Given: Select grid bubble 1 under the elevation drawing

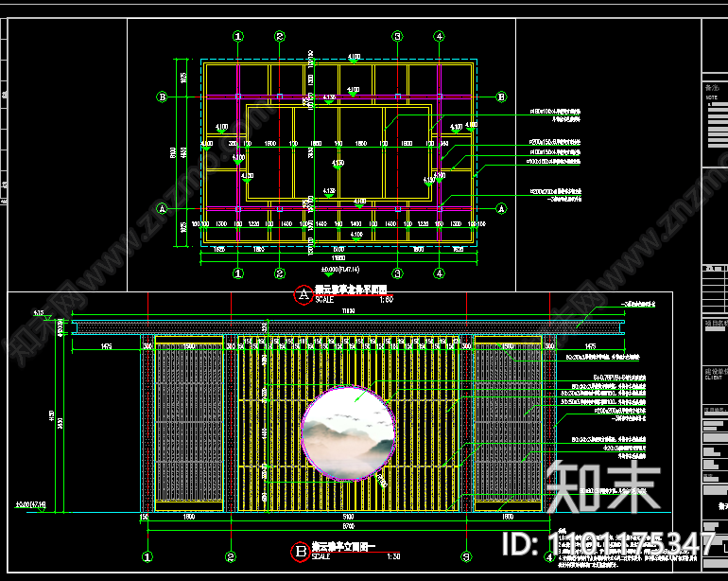Looking at the screenshot, I should click(147, 556).
